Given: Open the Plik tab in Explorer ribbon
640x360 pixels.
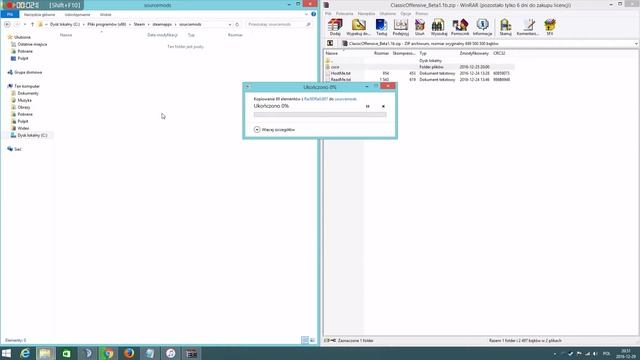Looking at the screenshot, I should tap(10, 14).
